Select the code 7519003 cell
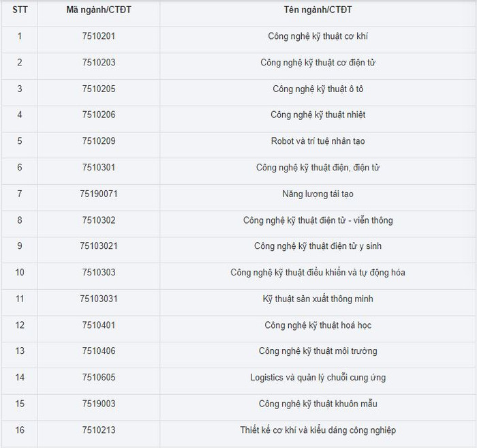477x448 pixels. 99,404
